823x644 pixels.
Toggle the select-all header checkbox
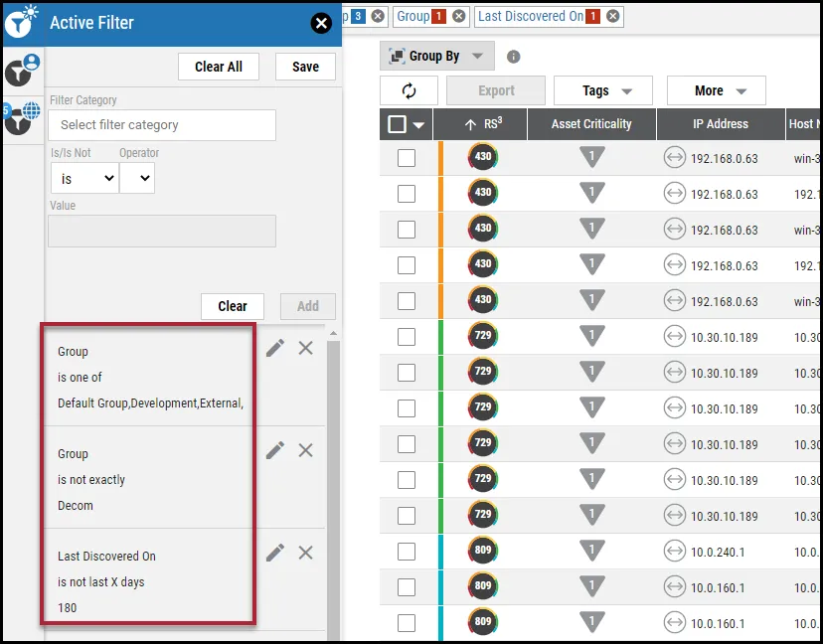[x=397, y=124]
